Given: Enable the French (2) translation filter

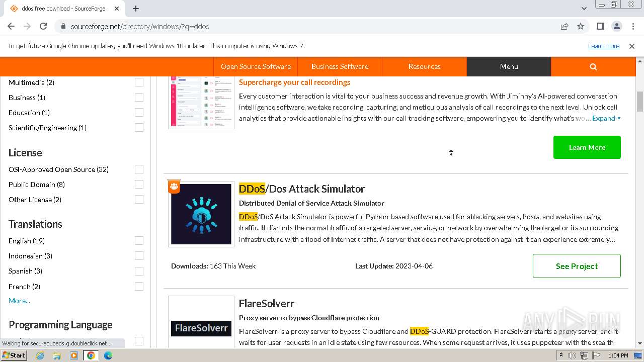Looking at the screenshot, I should pyautogui.click(x=139, y=287).
